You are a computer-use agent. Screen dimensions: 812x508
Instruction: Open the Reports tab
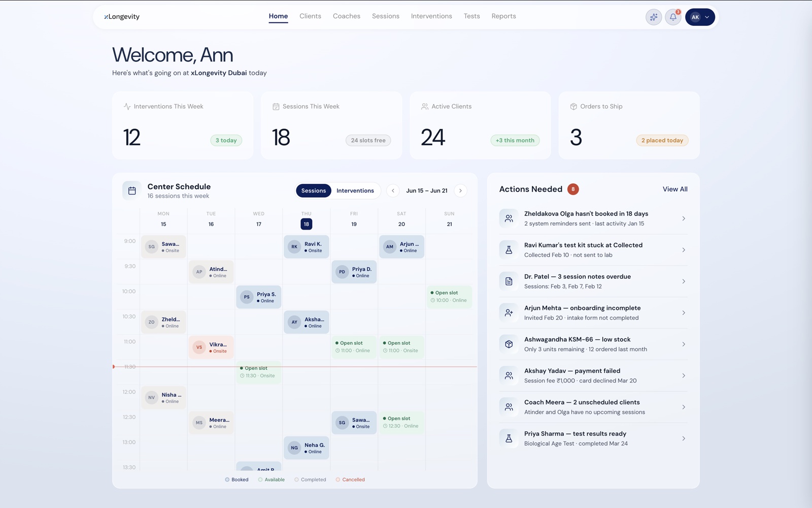click(503, 16)
